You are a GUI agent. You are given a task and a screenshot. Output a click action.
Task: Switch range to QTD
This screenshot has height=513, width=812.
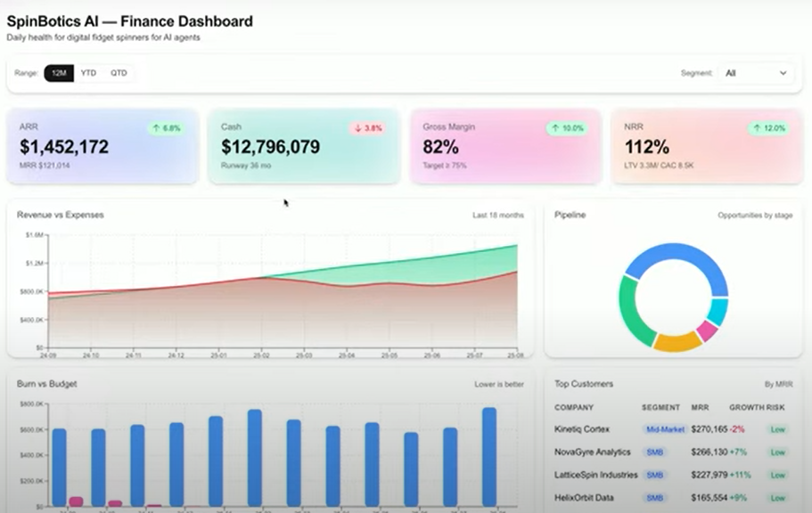119,73
